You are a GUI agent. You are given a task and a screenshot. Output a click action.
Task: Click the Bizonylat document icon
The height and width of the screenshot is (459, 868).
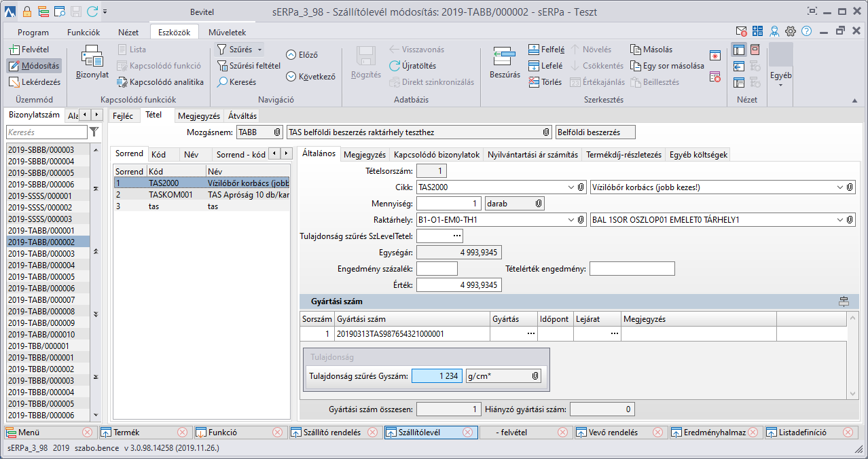(x=92, y=57)
